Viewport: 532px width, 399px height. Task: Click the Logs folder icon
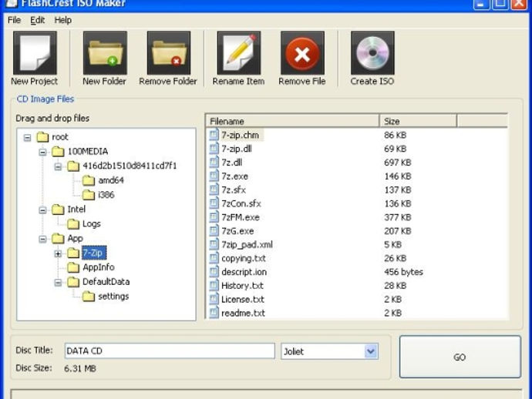pyautogui.click(x=73, y=223)
